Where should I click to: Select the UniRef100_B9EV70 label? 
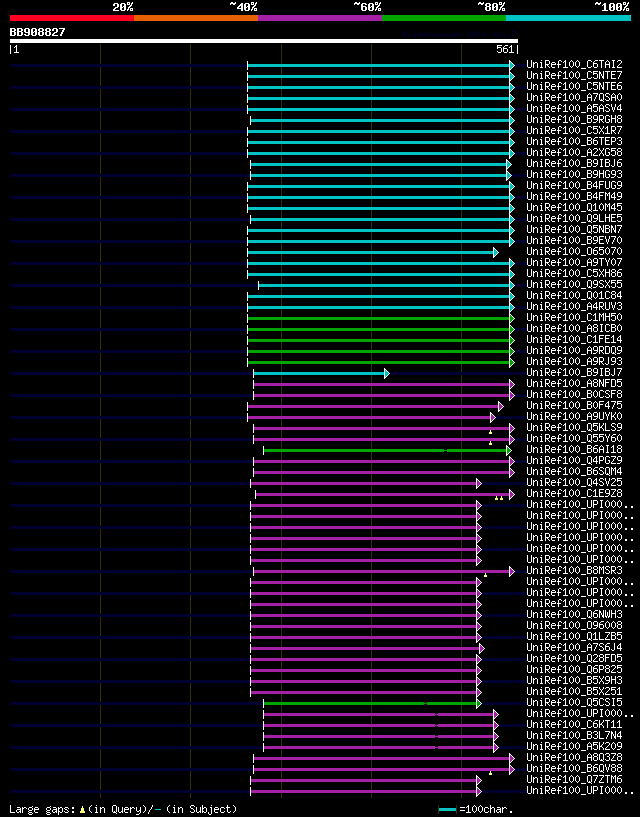coord(574,240)
